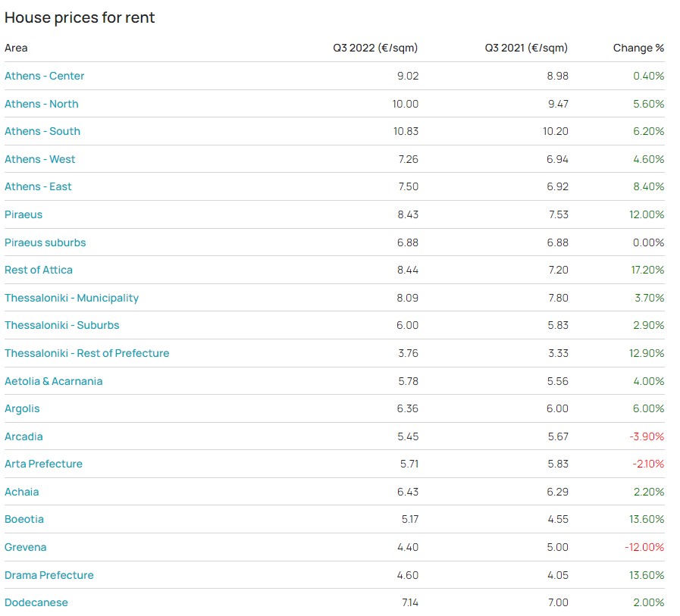
Task: Open the Aetolia & Acarnania link
Action: [x=53, y=381]
